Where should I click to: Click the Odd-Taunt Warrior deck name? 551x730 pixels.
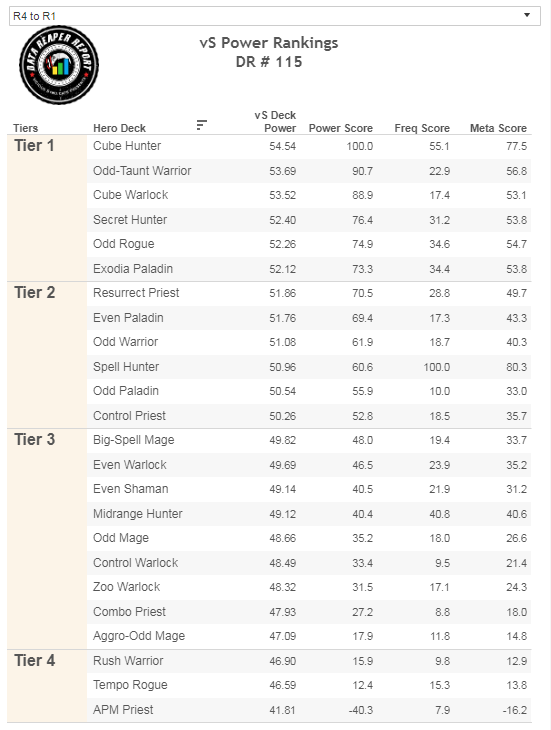tap(142, 171)
